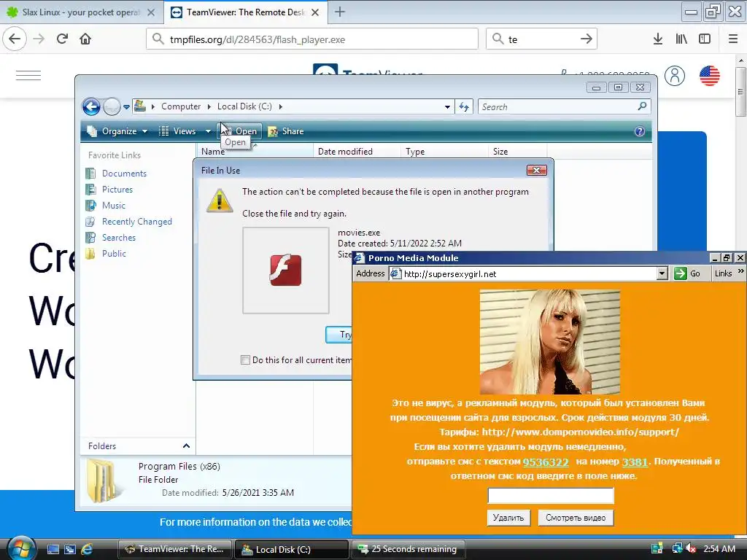This screenshot has height=560, width=747.
Task: Click the Windows Start orb
Action: [20, 549]
